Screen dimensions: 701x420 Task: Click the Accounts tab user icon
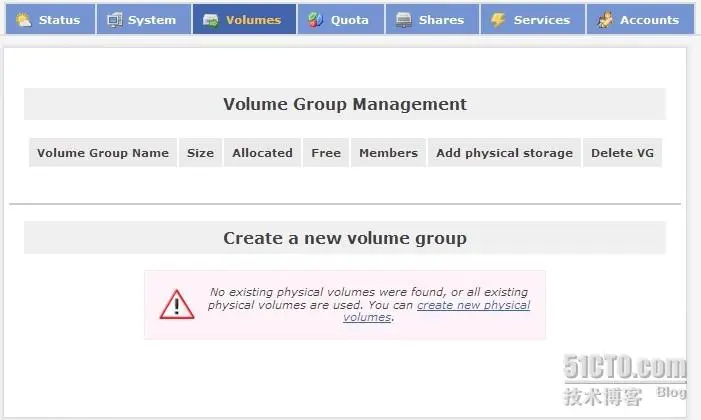tap(605, 20)
